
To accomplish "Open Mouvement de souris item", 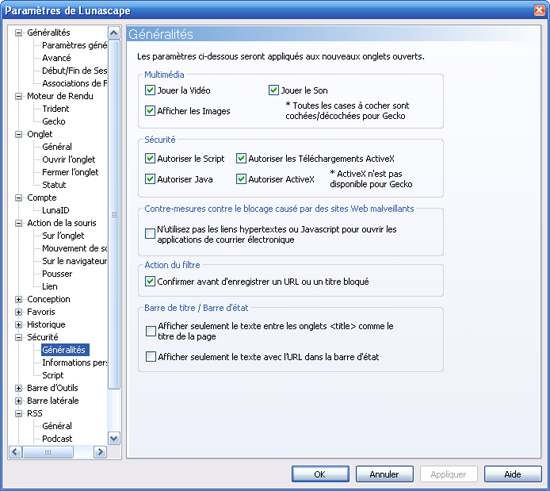I will pos(74,248).
